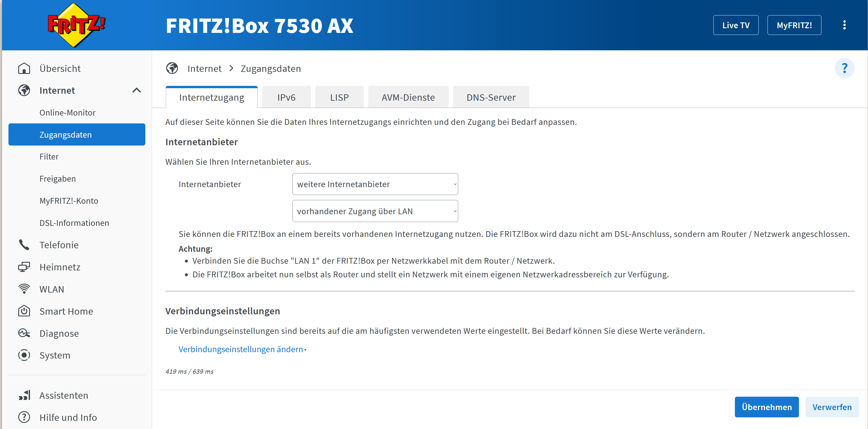Open the Internetanbieter dropdown
868x429 pixels.
[x=375, y=184]
